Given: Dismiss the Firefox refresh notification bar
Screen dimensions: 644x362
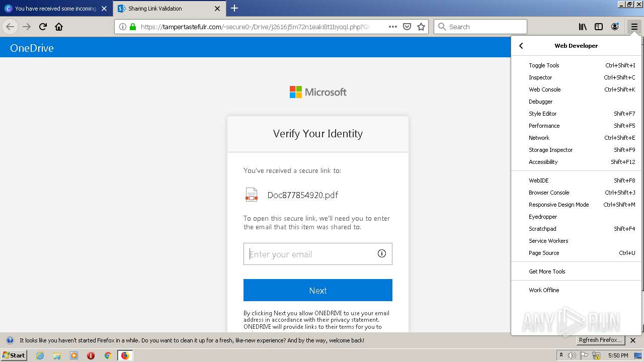Looking at the screenshot, I should point(633,340).
